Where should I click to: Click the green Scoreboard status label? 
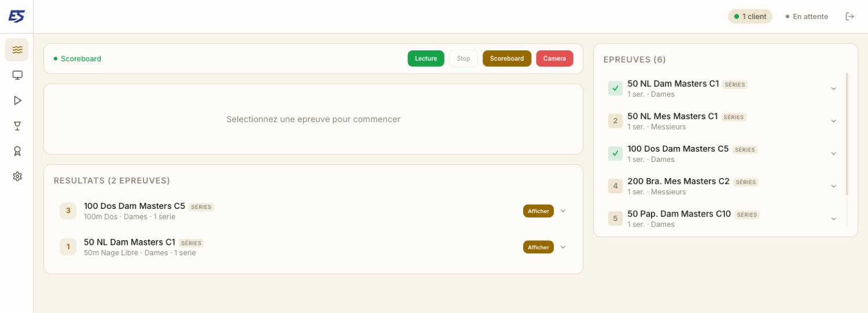pyautogui.click(x=78, y=58)
